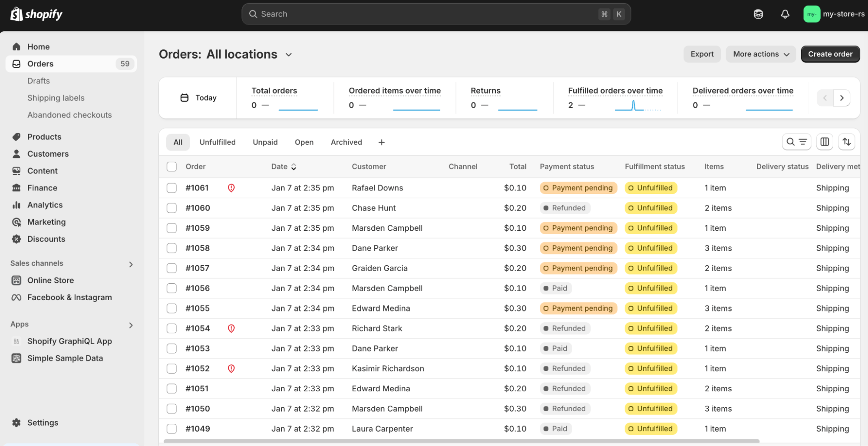Click the Analytics bar chart icon
868x446 pixels.
(17, 205)
